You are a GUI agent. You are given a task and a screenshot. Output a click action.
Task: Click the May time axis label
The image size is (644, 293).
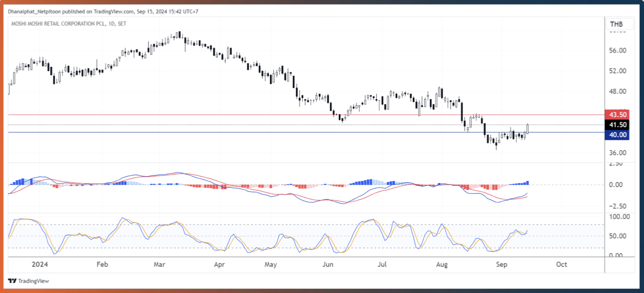tap(270, 264)
